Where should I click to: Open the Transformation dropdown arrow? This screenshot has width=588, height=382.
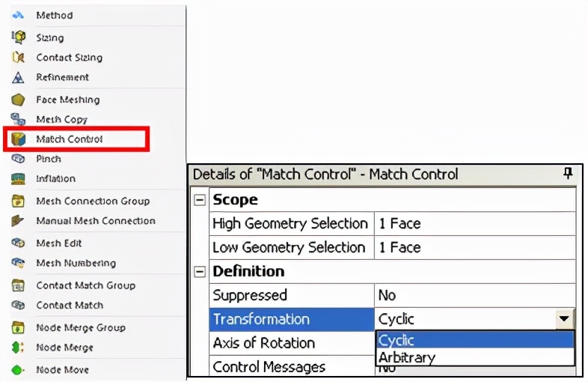(566, 319)
